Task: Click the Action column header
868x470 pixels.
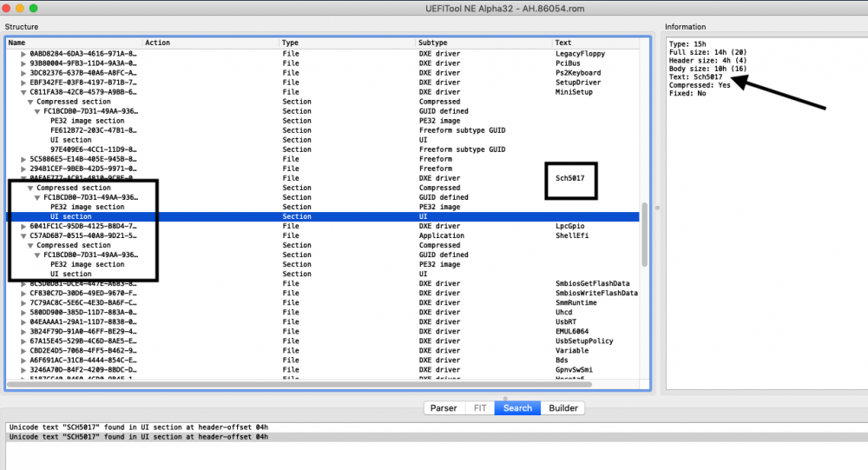Action: pyautogui.click(x=211, y=43)
